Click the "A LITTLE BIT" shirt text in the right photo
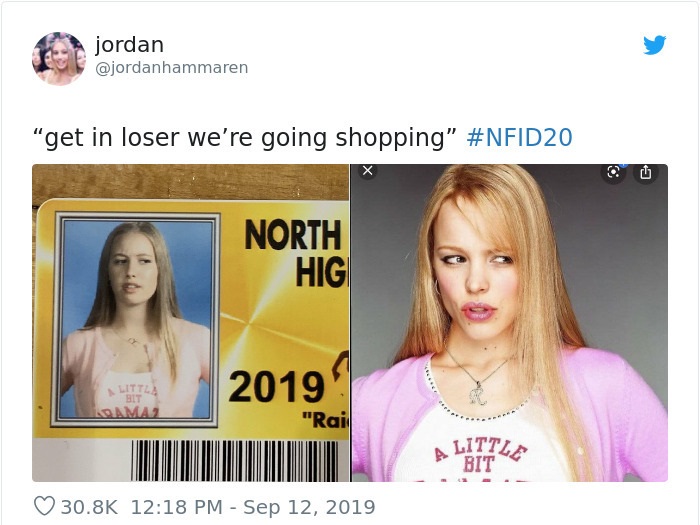Image resolution: width=700 pixels, height=525 pixels. coord(480,454)
